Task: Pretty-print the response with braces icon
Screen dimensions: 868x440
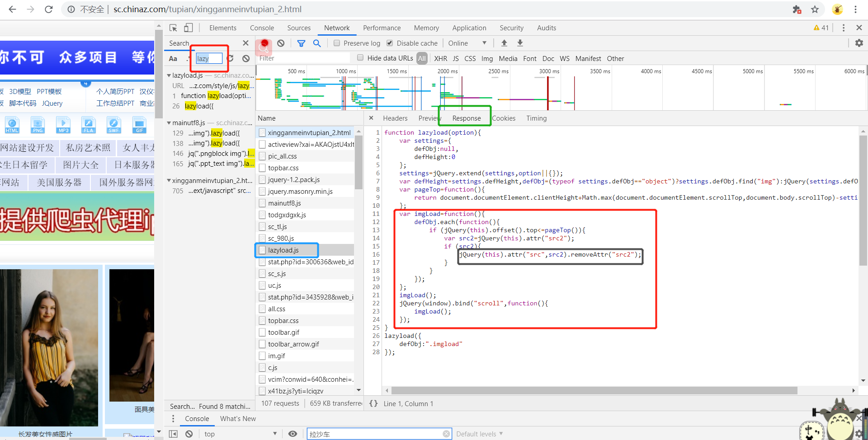Action: coord(373,403)
